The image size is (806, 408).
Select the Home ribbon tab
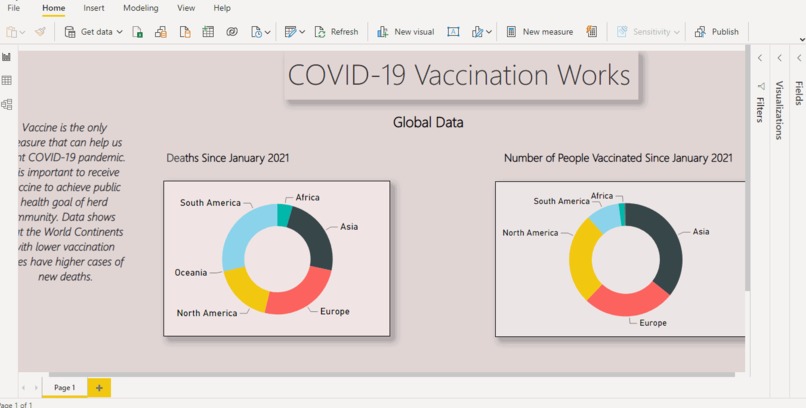[53, 8]
